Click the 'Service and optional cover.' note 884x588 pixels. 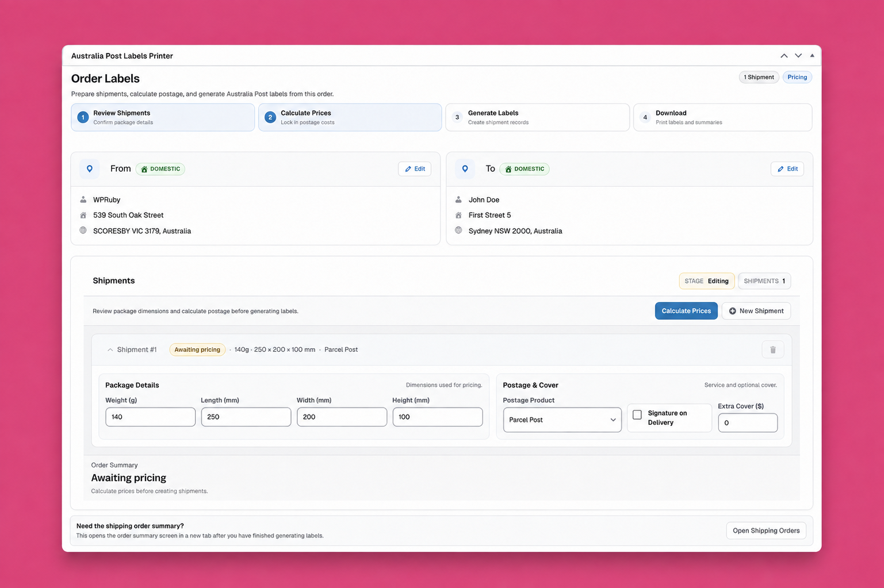(x=741, y=385)
